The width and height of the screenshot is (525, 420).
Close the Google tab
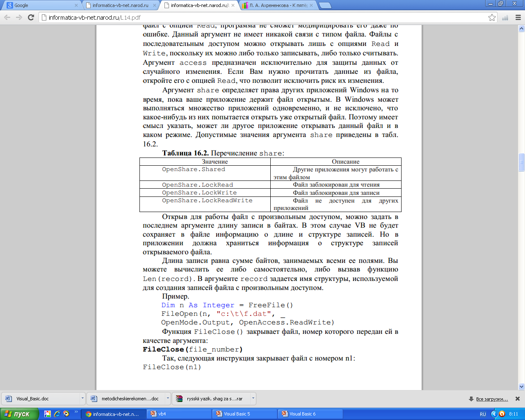tap(76, 5)
